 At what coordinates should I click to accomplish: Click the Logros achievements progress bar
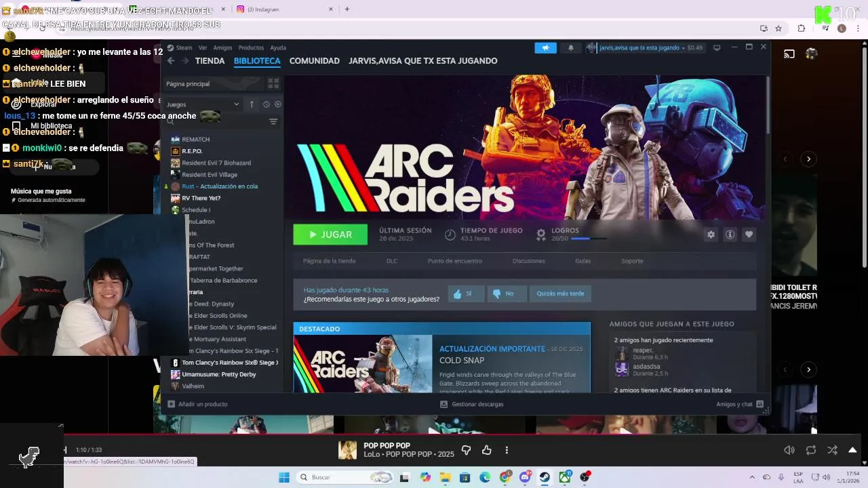589,239
